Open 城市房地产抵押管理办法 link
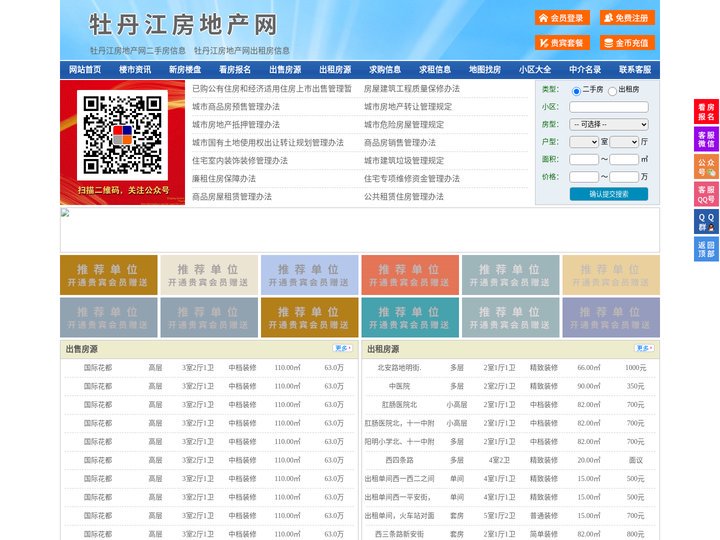This screenshot has height=540, width=720. click(x=236, y=124)
